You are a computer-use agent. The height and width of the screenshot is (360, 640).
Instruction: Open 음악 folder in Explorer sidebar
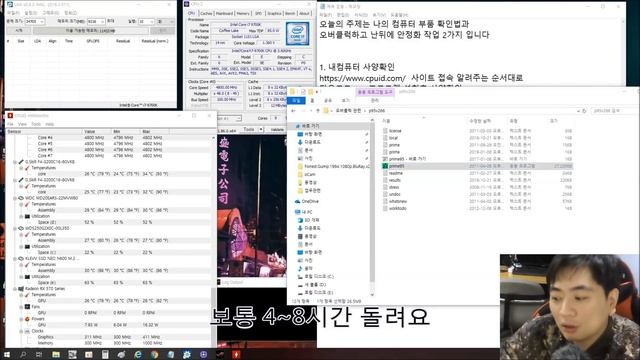305,268
